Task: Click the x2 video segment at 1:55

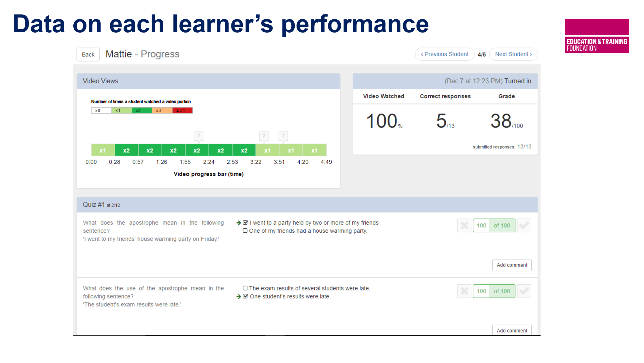Action: [197, 150]
